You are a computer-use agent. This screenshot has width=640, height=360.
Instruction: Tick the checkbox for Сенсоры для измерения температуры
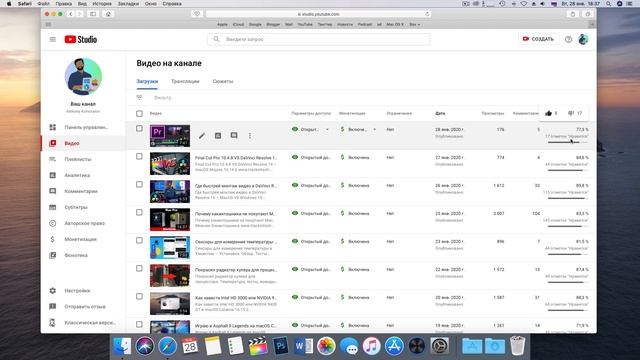pos(139,240)
